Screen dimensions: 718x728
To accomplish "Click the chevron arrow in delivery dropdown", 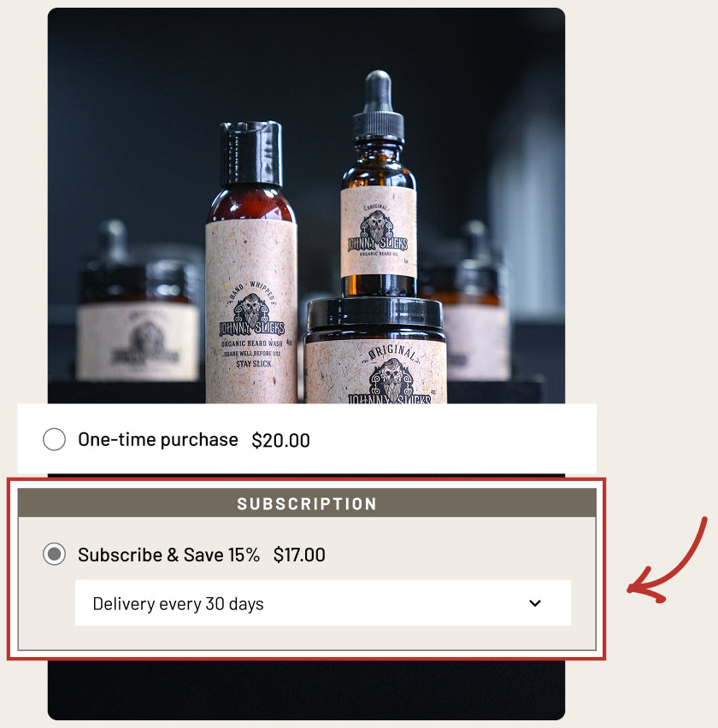I will click(x=535, y=603).
